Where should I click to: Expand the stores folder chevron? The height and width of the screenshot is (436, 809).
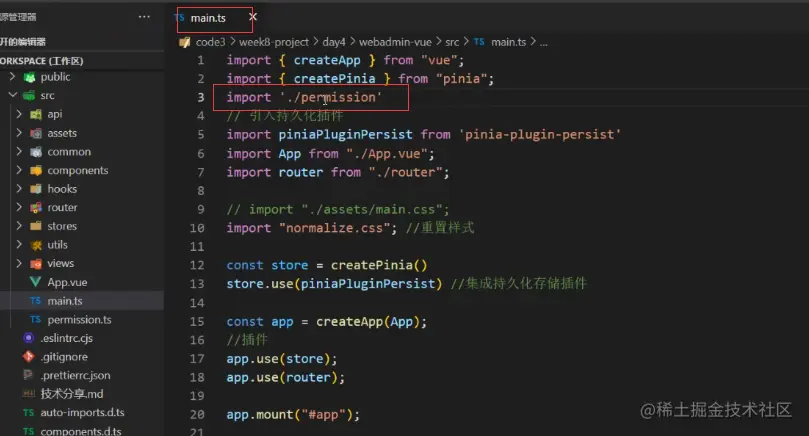pyautogui.click(x=19, y=225)
